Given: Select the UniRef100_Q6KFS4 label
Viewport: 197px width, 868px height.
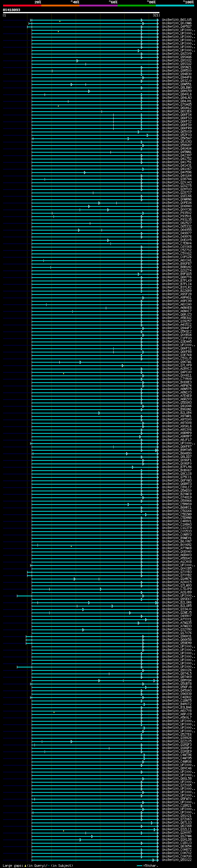Looking at the screenshot, I should click(x=177, y=115).
